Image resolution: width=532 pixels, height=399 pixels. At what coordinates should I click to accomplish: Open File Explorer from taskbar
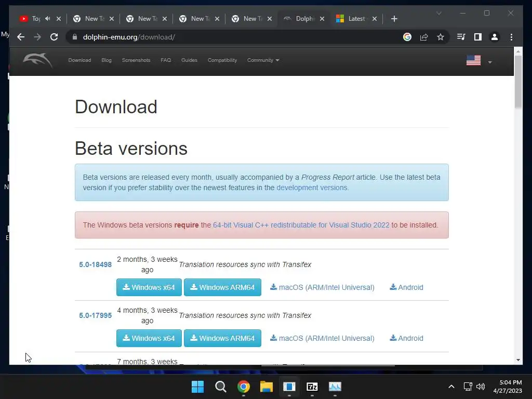click(267, 387)
